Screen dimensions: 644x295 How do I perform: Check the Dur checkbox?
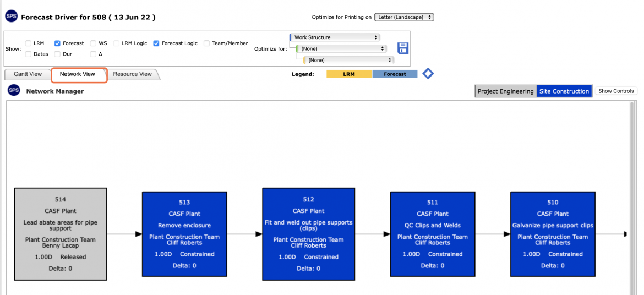pos(57,54)
